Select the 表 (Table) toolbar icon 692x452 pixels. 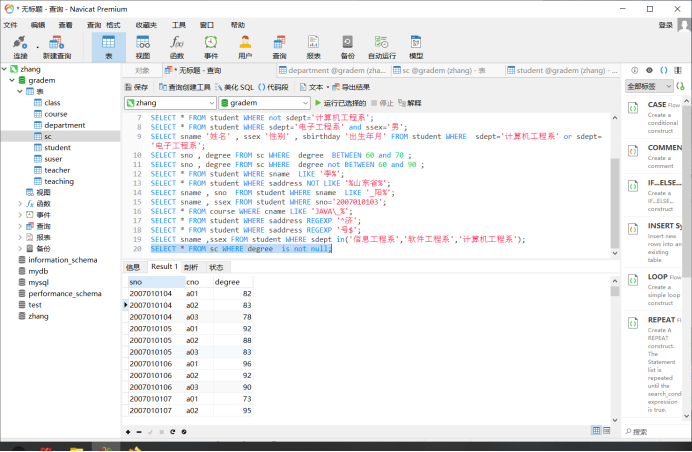click(x=109, y=48)
